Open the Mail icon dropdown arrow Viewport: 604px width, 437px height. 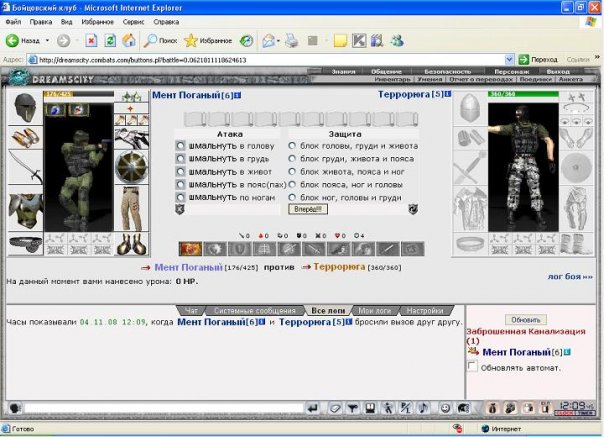point(278,41)
